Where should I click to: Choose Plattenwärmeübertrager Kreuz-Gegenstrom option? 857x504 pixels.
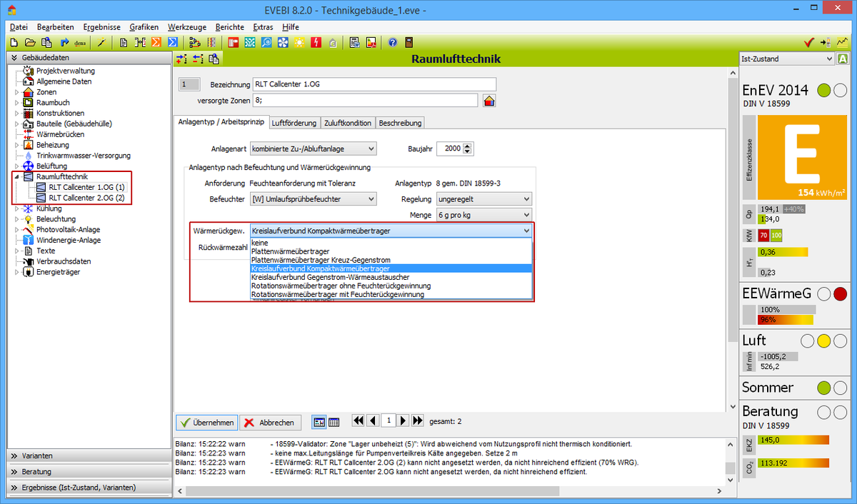coord(391,260)
